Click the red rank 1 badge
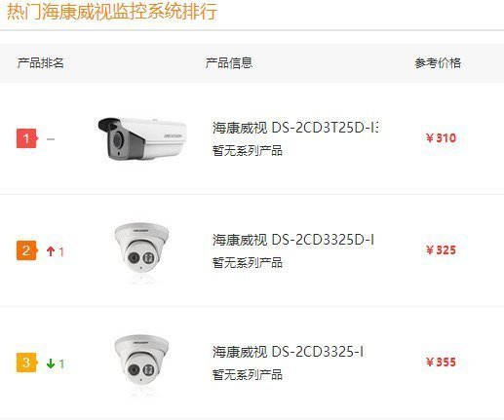504x420 pixels. point(27,138)
